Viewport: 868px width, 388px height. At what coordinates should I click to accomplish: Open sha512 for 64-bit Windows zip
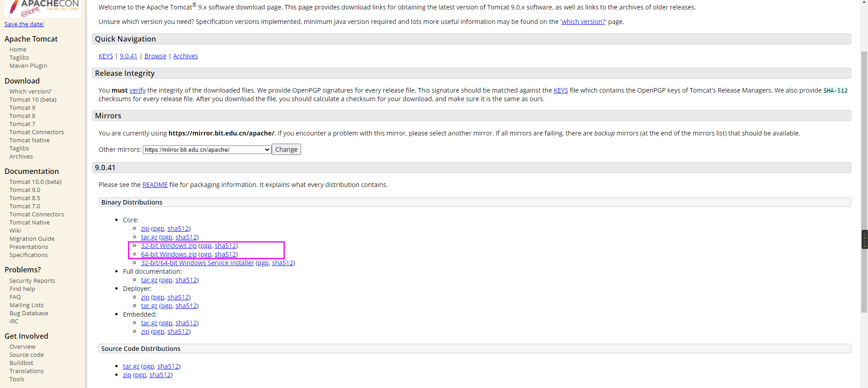pos(225,254)
